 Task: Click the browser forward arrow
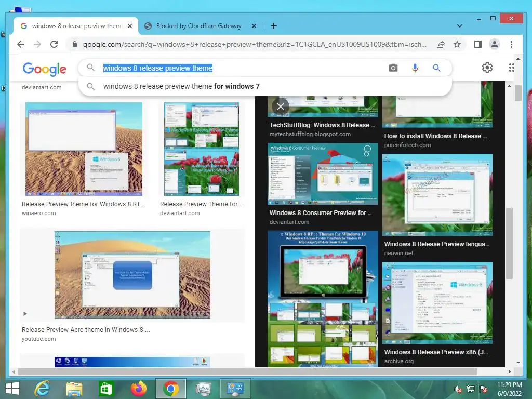tap(37, 44)
